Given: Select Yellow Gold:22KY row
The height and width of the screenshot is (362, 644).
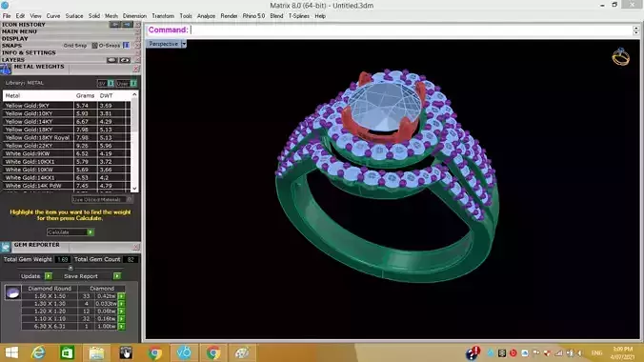Looking at the screenshot, I should (x=67, y=146).
